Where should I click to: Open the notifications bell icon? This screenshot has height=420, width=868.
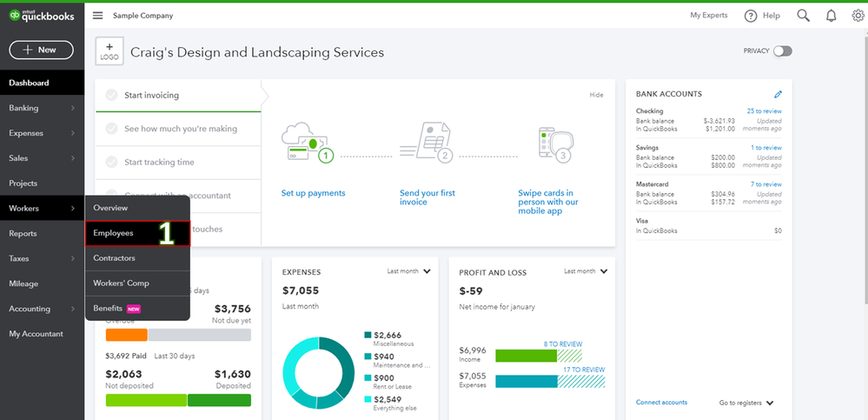[831, 16]
